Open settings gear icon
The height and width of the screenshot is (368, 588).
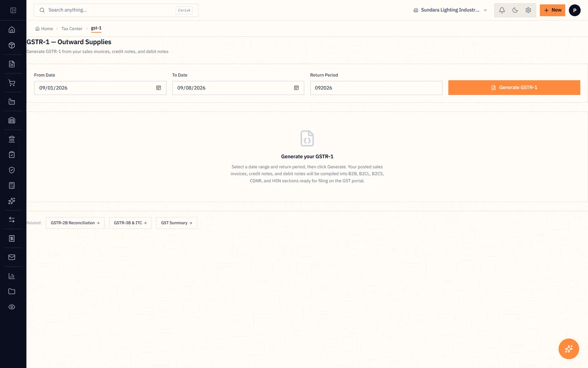pyautogui.click(x=528, y=10)
